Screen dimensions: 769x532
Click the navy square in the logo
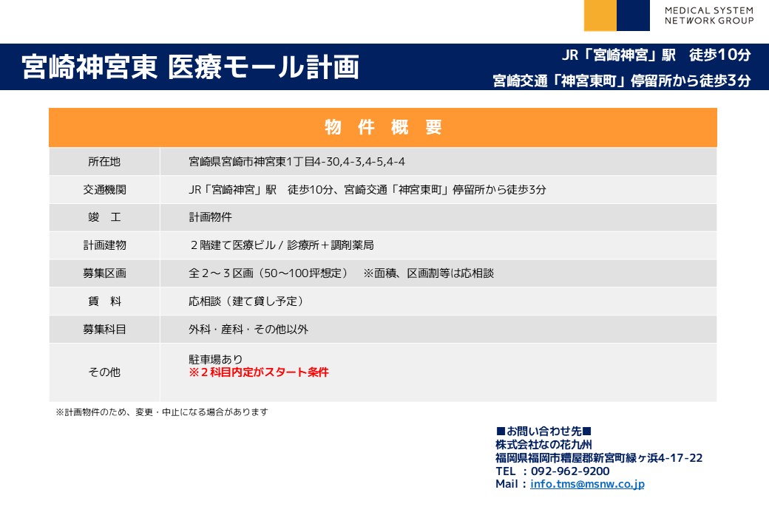click(633, 16)
